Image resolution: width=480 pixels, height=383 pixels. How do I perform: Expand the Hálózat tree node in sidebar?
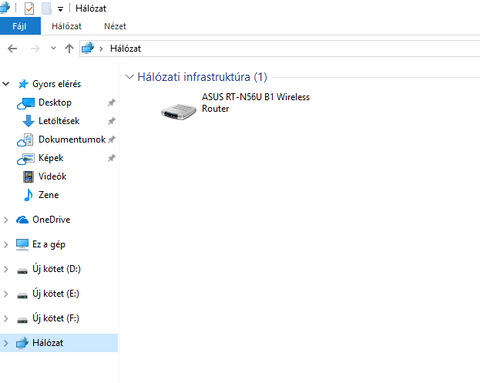(6, 343)
